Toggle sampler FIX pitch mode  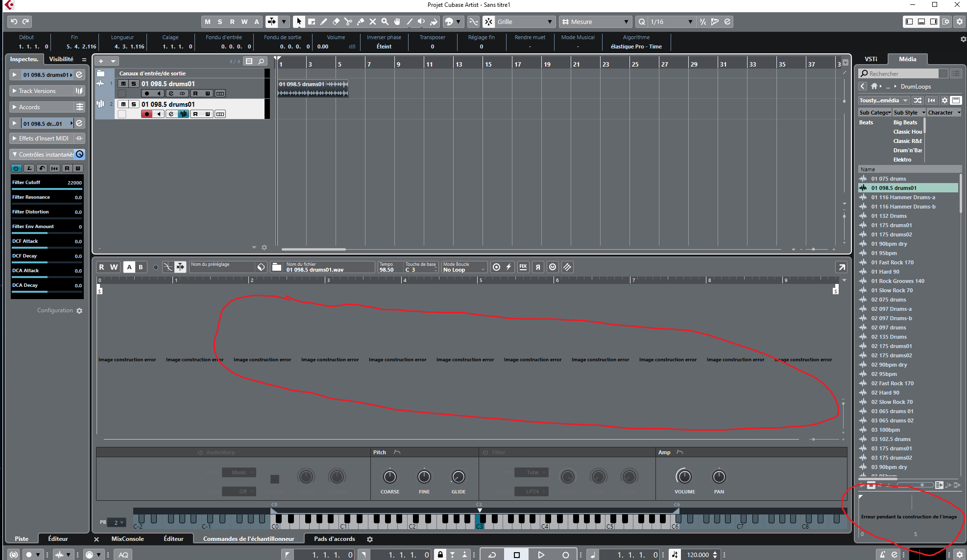(523, 267)
